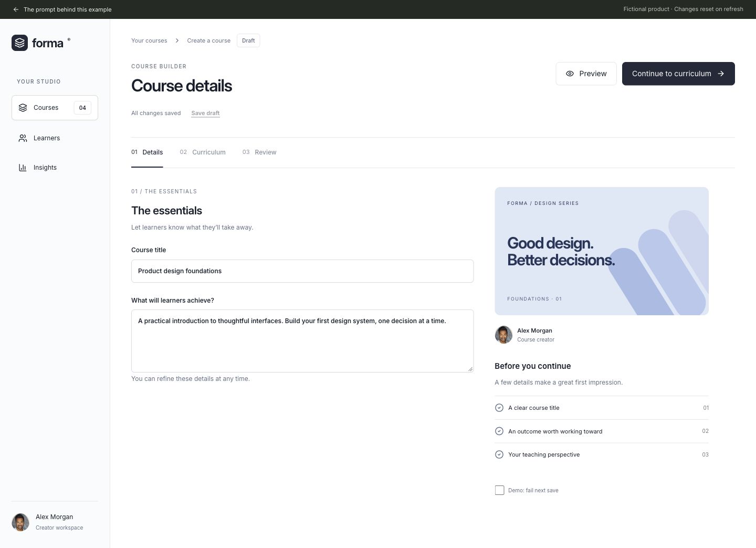Click Alex Morgan's avatar in the sidebar
756x548 pixels.
click(x=20, y=522)
